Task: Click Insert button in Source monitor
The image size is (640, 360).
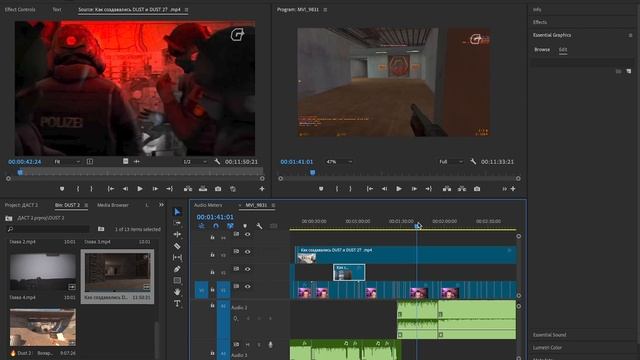Action: [188, 189]
